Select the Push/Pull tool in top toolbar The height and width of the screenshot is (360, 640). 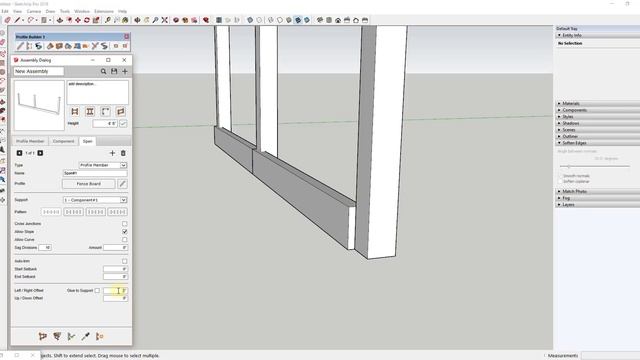60,20
